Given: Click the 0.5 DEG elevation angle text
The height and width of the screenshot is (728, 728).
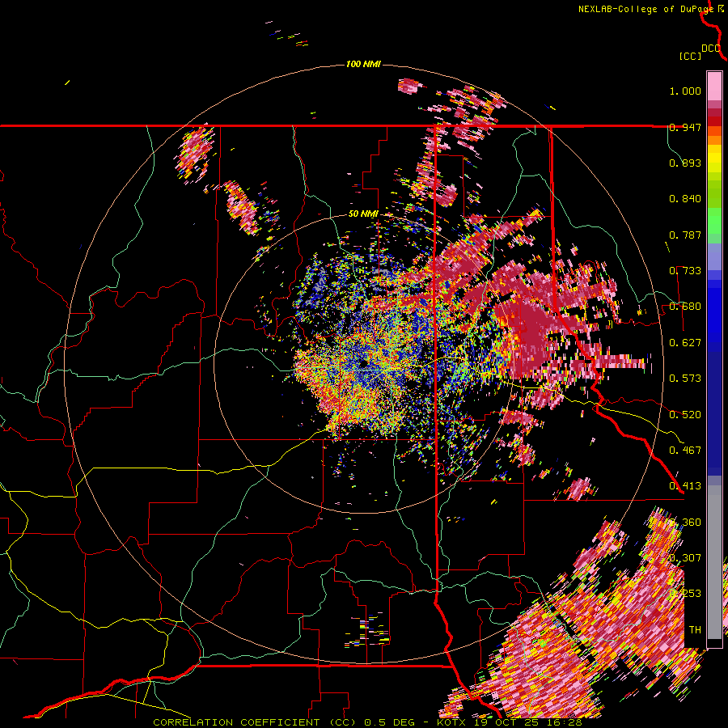Looking at the screenshot, I should point(392,722).
